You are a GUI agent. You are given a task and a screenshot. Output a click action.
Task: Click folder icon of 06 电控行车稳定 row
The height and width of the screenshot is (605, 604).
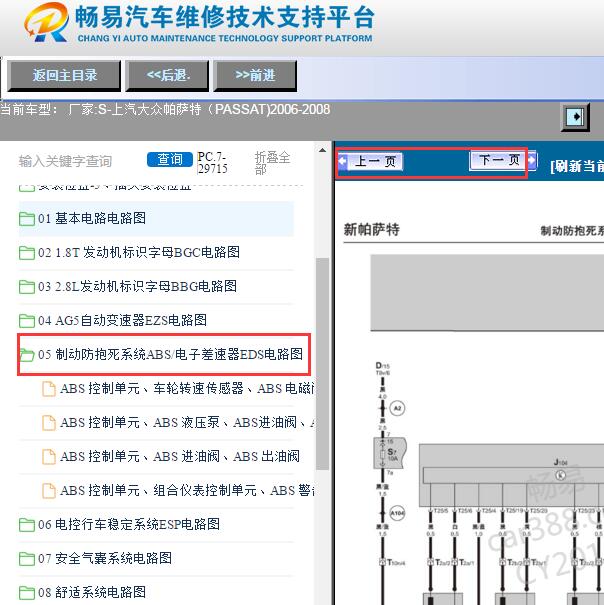coord(27,525)
